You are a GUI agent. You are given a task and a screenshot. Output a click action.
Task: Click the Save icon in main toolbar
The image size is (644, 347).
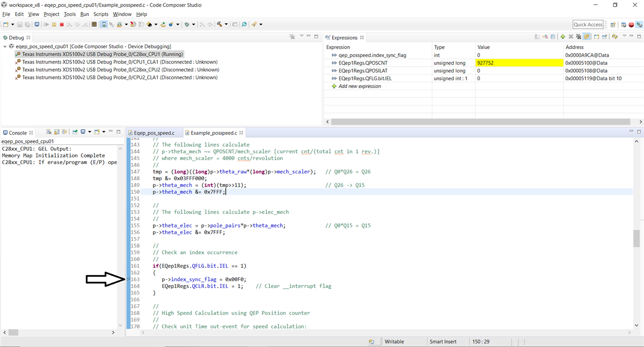pos(20,24)
